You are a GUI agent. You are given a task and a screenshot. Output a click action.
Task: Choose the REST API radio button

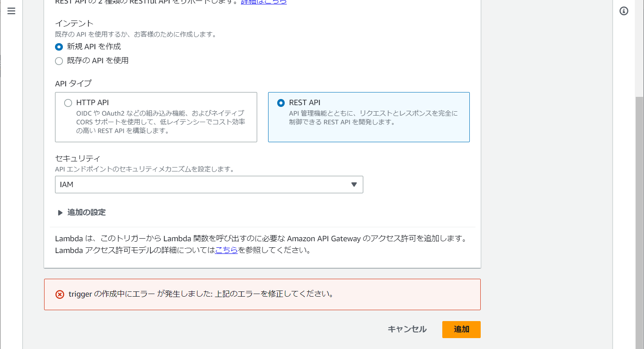click(281, 103)
